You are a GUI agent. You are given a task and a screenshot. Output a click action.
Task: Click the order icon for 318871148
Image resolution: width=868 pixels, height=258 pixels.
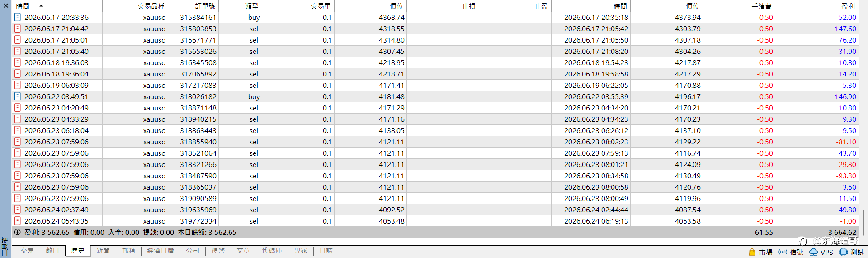(x=17, y=108)
